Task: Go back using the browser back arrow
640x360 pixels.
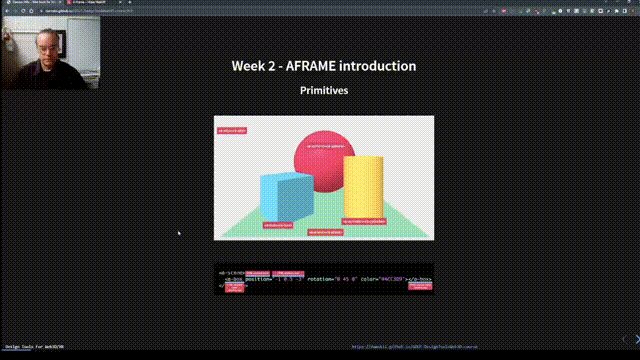Action: point(7,11)
